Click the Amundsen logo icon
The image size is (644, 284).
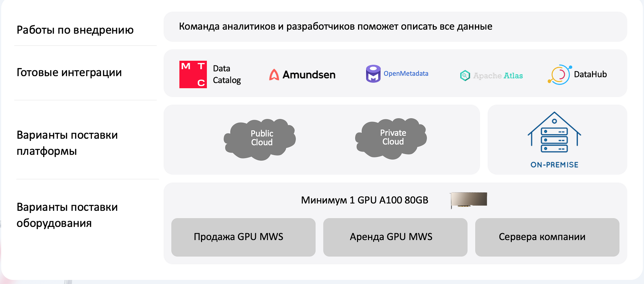click(x=274, y=75)
